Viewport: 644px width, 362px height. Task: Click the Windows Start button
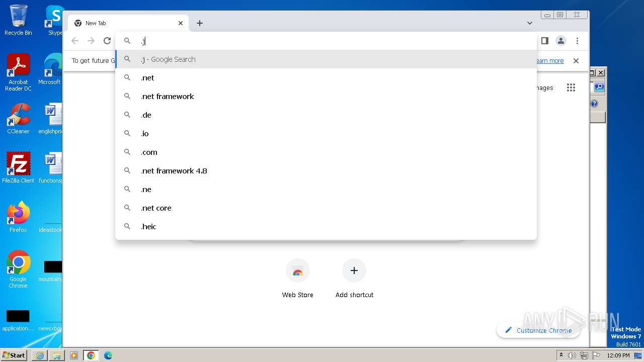[14, 355]
